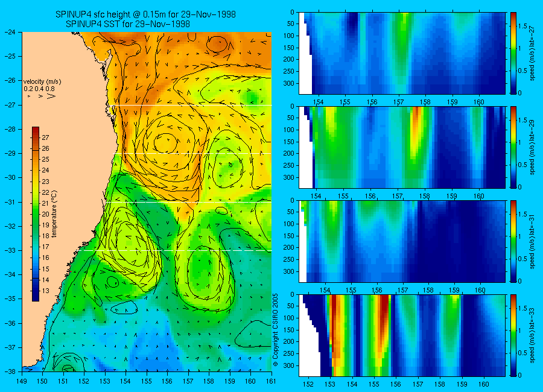Click the -33 latitude label on the map axis
The width and height of the screenshot is (543, 392).
(10, 250)
